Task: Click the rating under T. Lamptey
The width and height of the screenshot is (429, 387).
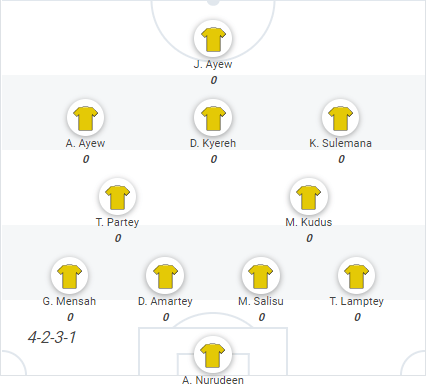Action: [x=357, y=317]
